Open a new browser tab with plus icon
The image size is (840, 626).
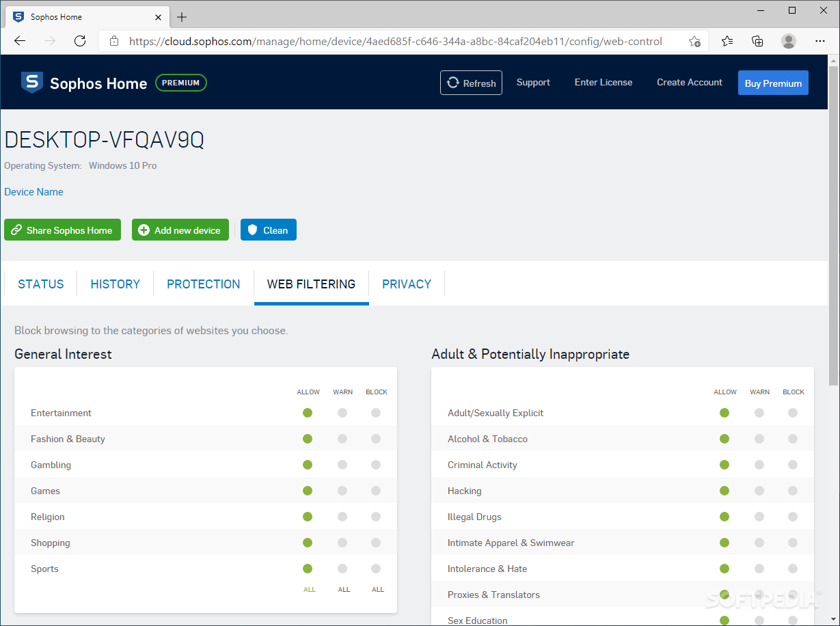click(x=182, y=17)
